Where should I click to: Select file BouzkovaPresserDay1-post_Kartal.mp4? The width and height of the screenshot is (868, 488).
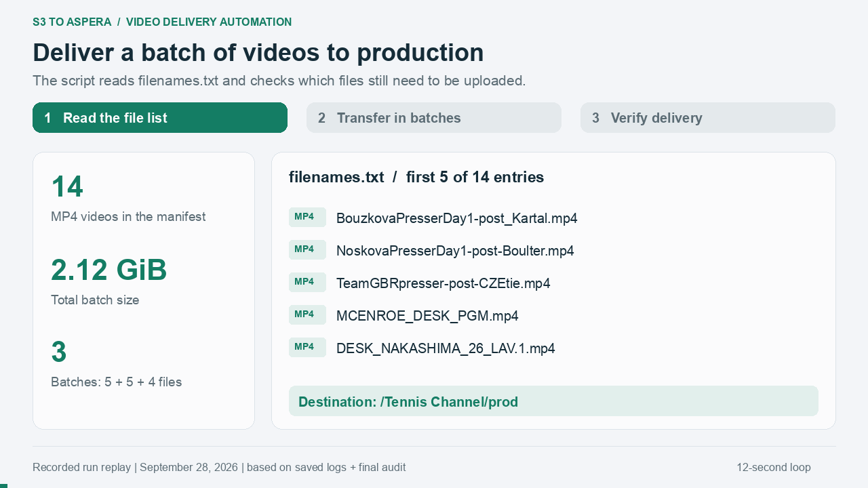coord(457,218)
